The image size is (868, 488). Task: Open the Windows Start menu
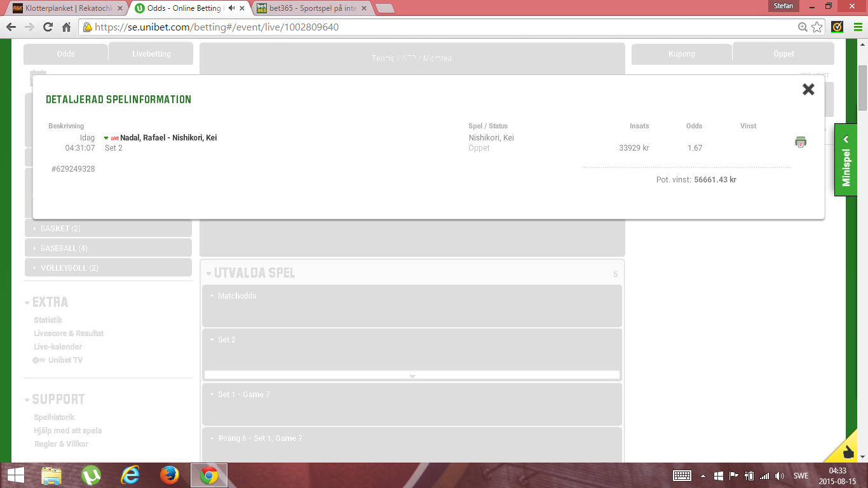[15, 475]
